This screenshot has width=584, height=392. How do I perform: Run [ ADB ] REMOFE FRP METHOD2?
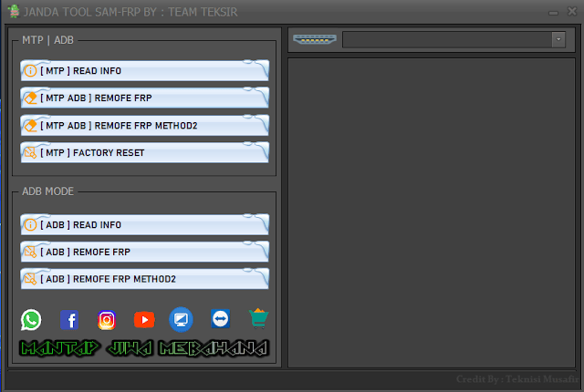[145, 279]
